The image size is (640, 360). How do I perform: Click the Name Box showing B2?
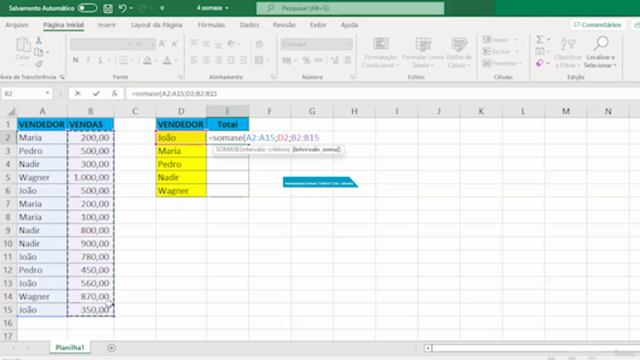coord(27,93)
